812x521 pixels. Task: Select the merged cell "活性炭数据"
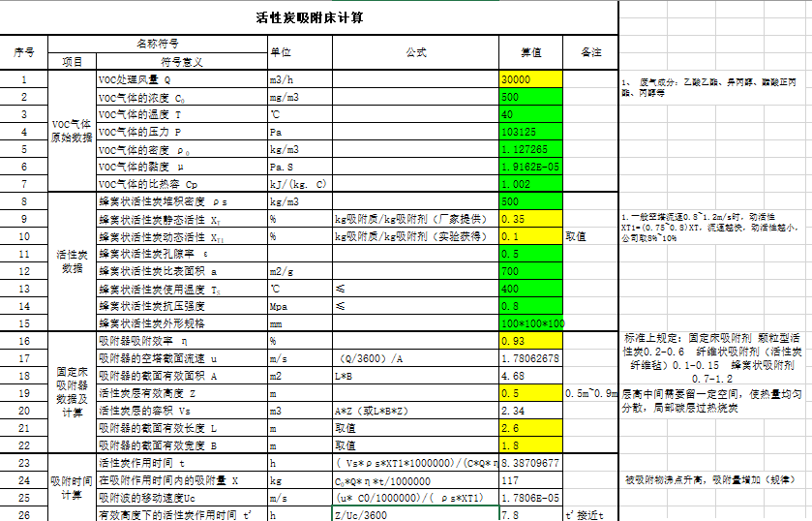click(x=72, y=261)
